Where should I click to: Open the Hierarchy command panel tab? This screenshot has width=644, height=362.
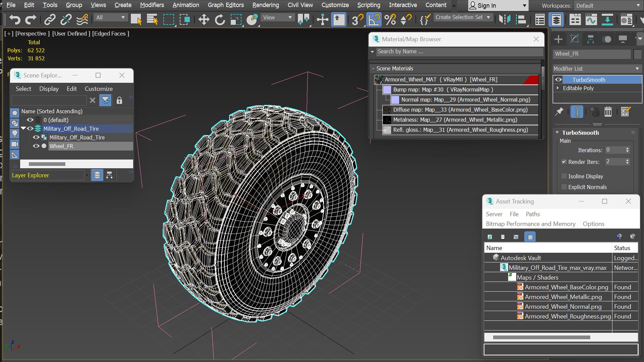coord(591,39)
